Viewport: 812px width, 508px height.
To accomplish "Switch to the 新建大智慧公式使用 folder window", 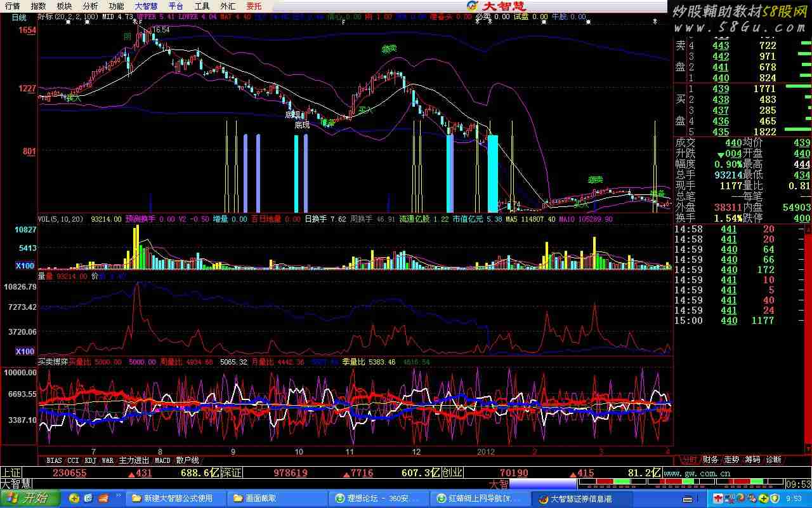I will (176, 498).
